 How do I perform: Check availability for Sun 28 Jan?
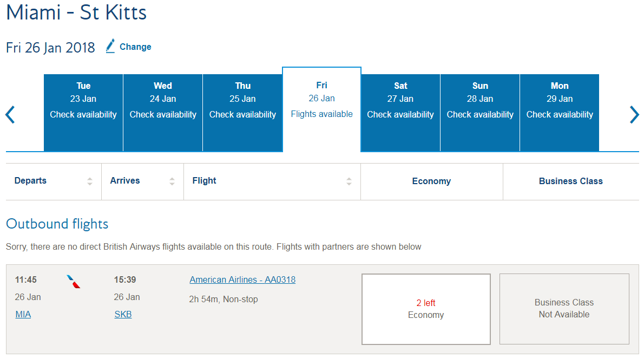(x=480, y=113)
